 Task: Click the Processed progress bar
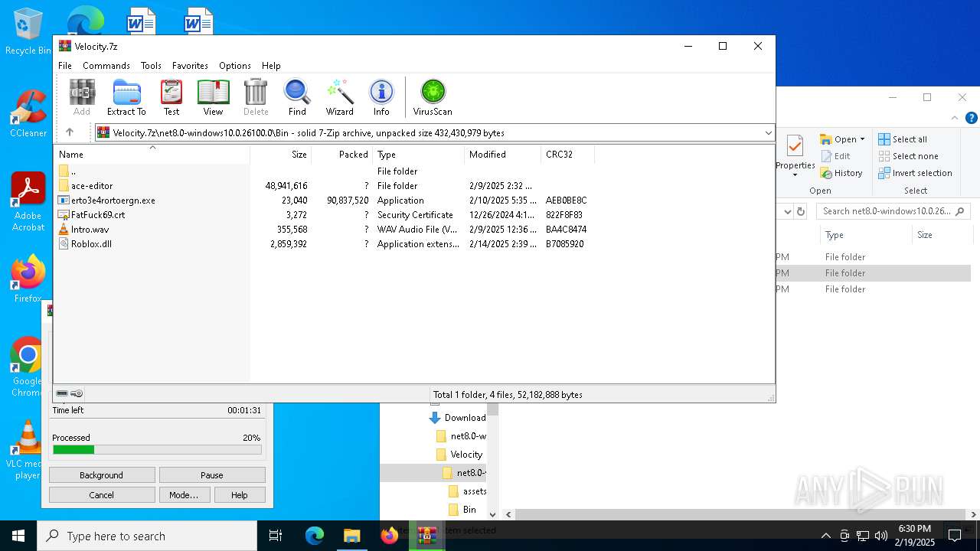(x=157, y=450)
